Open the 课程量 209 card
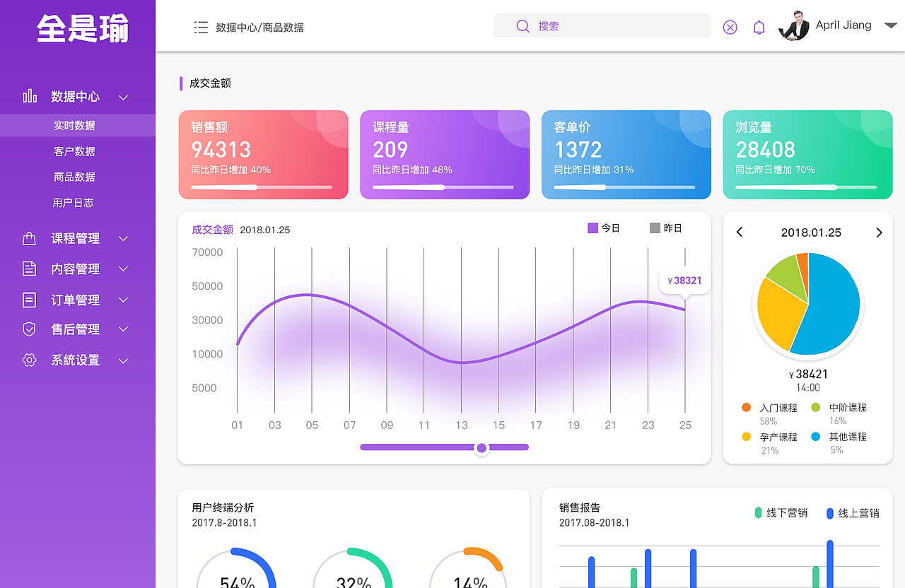This screenshot has height=588, width=905. [x=445, y=155]
